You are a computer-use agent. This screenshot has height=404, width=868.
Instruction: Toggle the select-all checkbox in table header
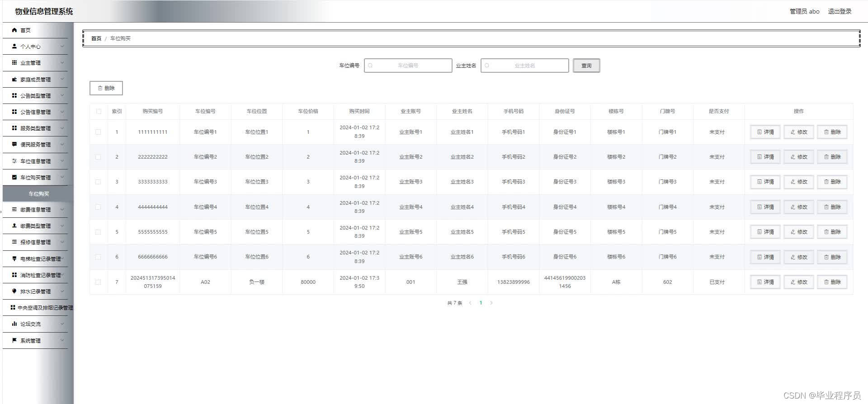click(99, 111)
